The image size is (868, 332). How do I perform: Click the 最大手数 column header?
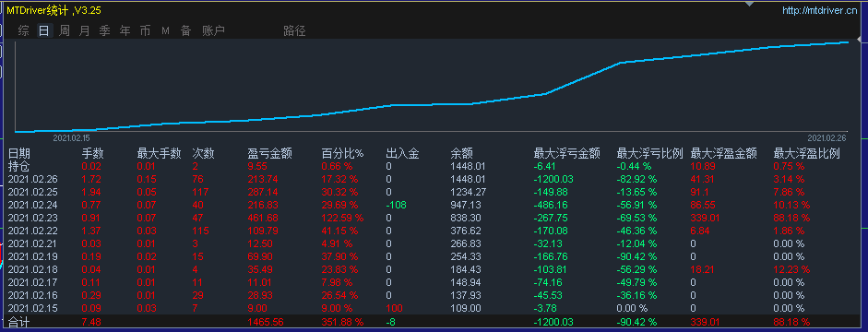tap(160, 153)
